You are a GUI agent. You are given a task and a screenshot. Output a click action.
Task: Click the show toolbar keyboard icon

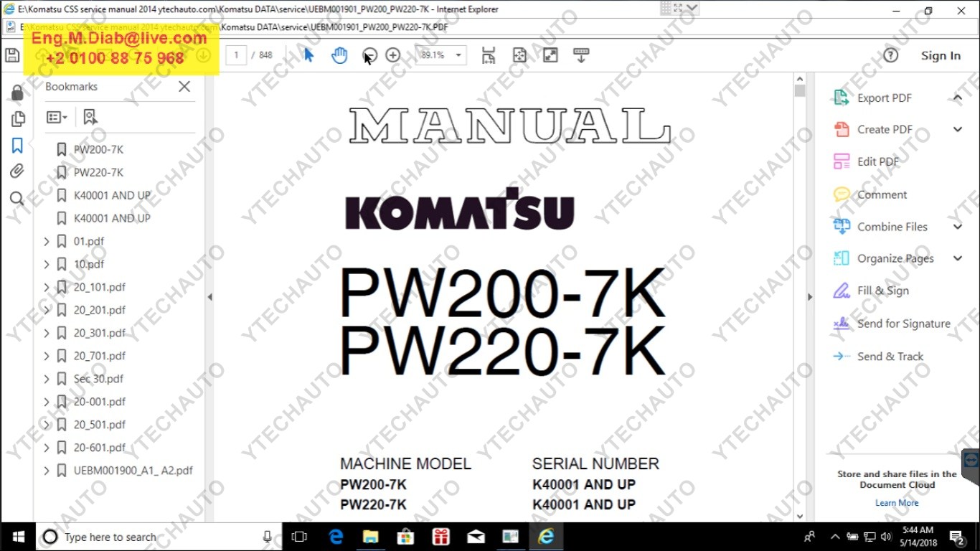(x=581, y=55)
